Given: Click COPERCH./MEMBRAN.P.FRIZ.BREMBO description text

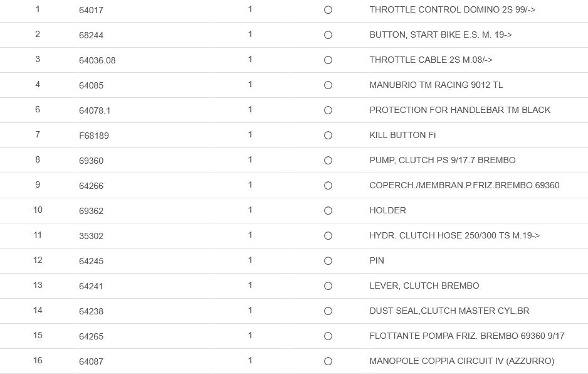Looking at the screenshot, I should (464, 186).
